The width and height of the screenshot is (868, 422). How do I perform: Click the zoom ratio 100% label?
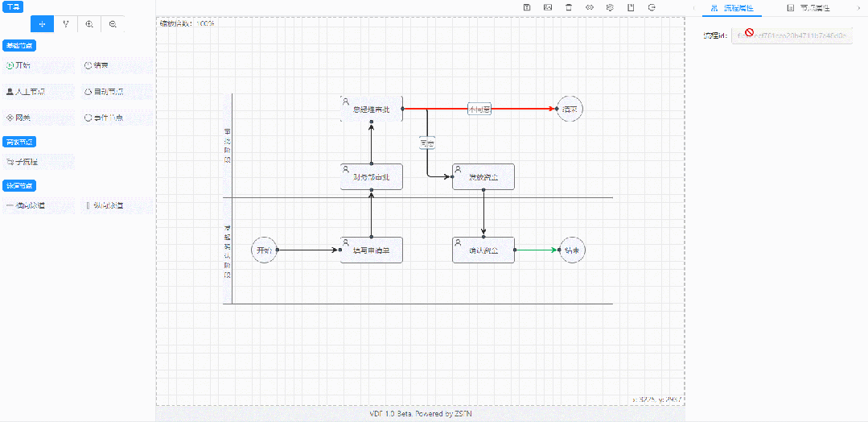187,23
